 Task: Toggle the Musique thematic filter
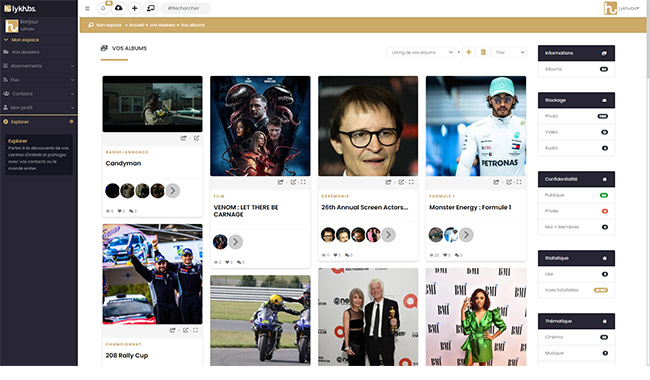coord(605,353)
